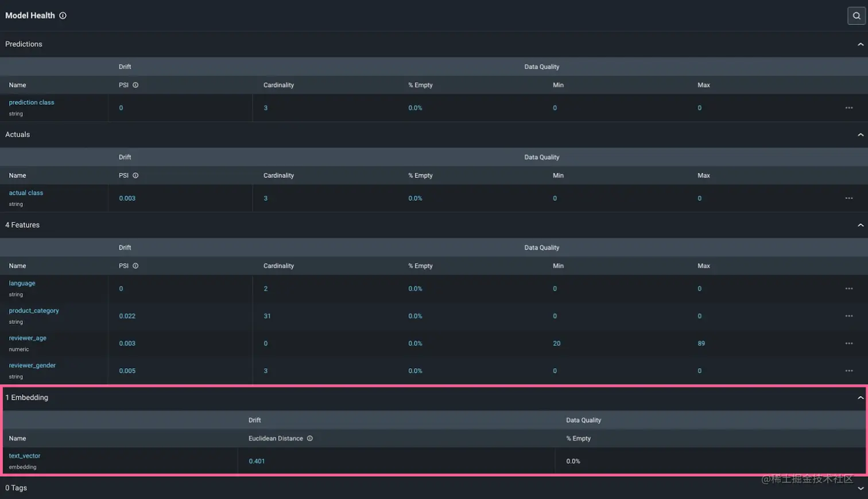This screenshot has height=499, width=868.
Task: Click the info icon next to Model Health
Action: pos(63,16)
